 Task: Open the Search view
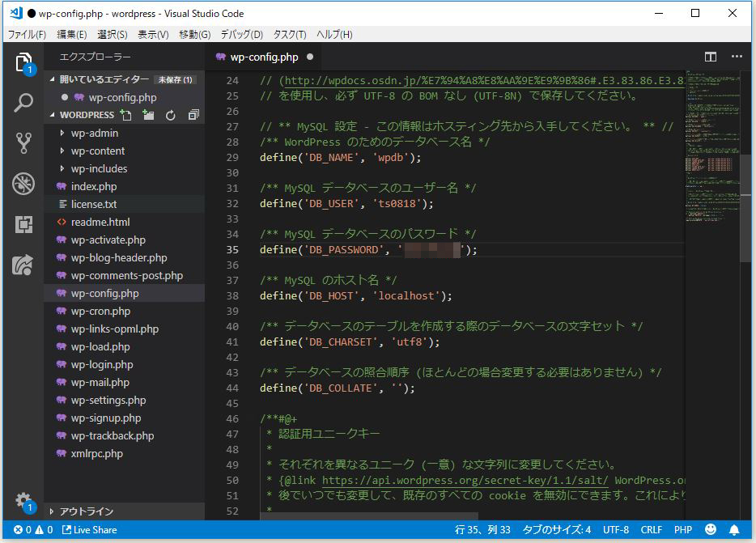(23, 103)
